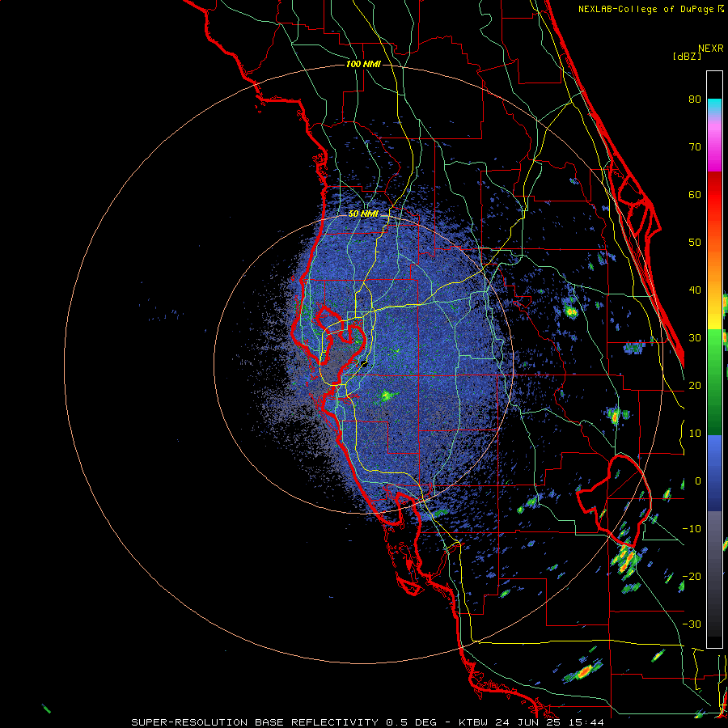Click the KTBW station identifier in caption
The width and height of the screenshot is (728, 728).
click(475, 722)
